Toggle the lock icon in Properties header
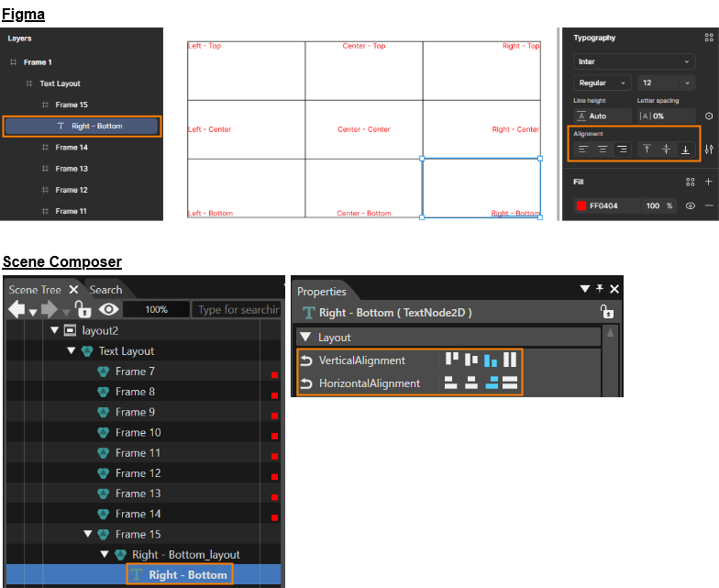The height and width of the screenshot is (588, 719). [607, 312]
